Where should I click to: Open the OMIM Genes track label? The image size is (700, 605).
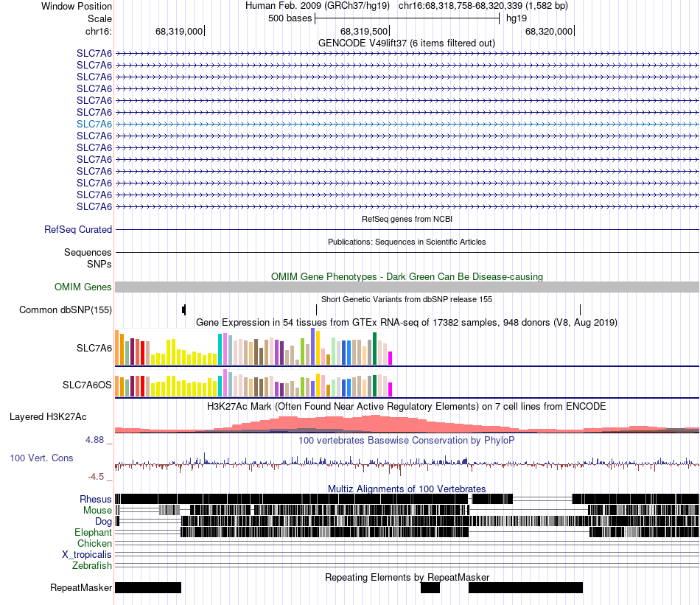point(83,287)
